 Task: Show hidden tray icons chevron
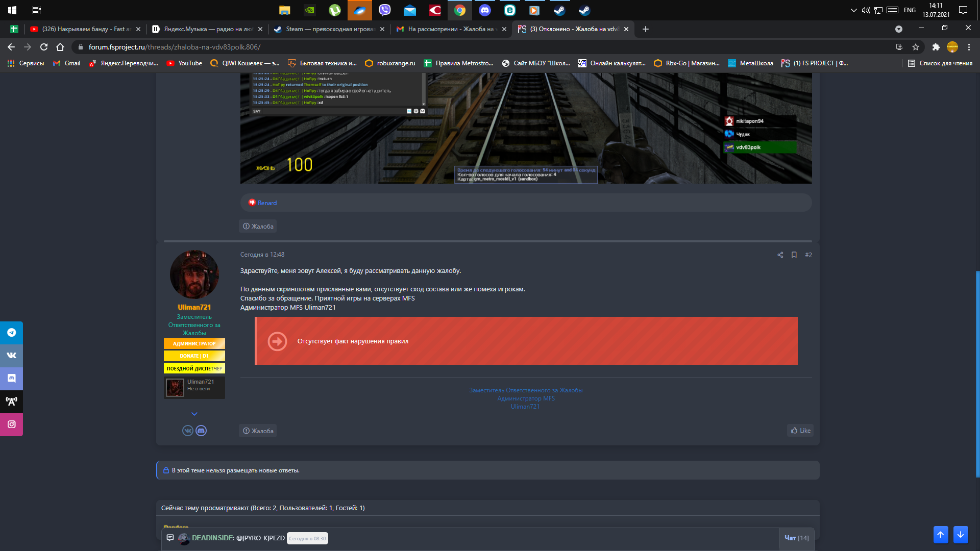853,10
